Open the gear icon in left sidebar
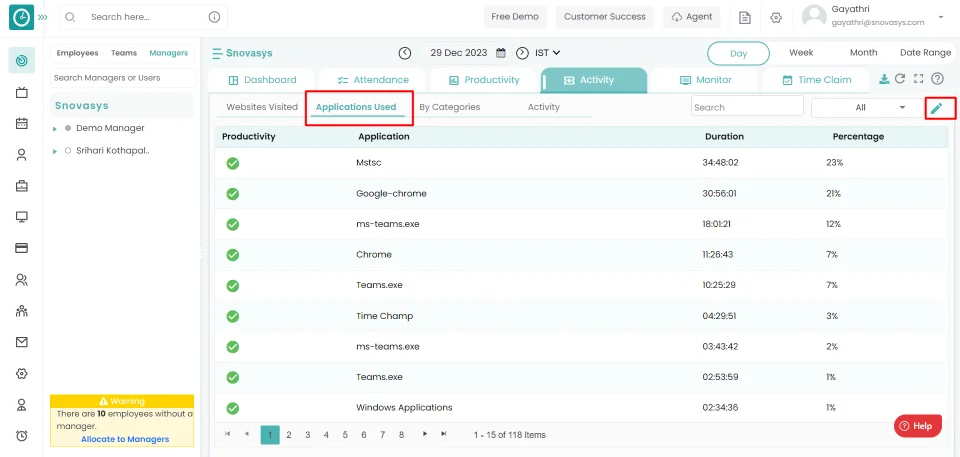 [x=21, y=374]
